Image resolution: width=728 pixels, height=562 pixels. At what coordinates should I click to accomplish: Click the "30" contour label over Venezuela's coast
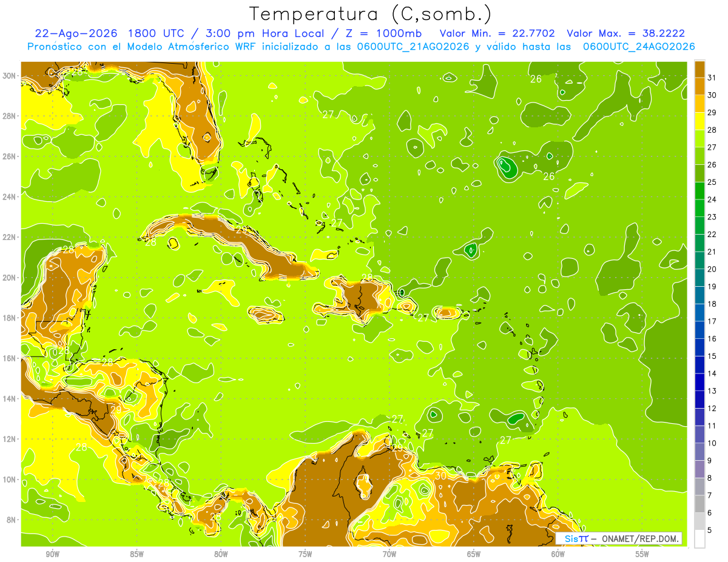pos(441,477)
